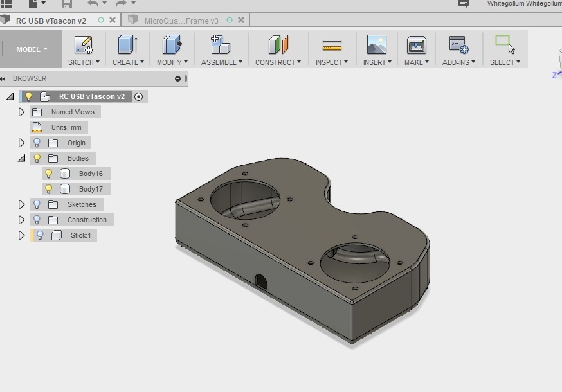Open the Sketch tool menu icon
Screen dimensions: 562x392
point(83,45)
